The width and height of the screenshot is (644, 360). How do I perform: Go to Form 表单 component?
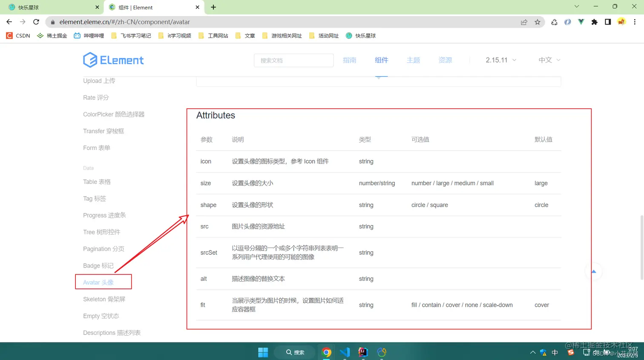[97, 148]
